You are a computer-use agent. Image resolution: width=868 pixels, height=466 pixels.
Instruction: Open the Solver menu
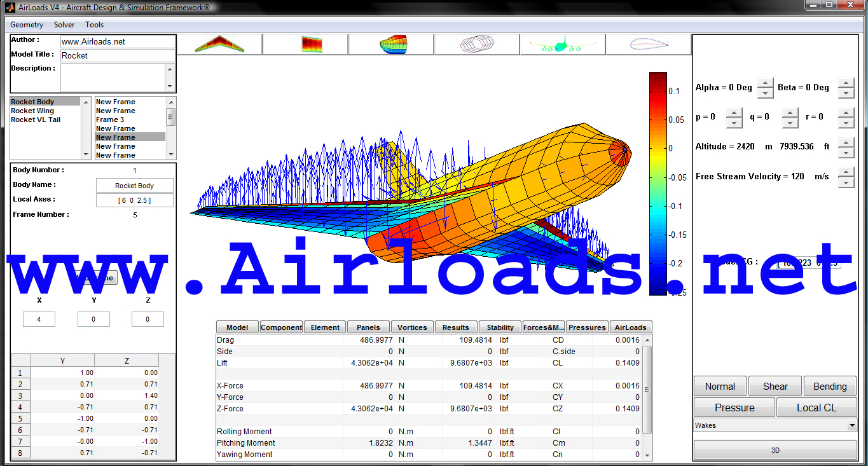coord(64,25)
